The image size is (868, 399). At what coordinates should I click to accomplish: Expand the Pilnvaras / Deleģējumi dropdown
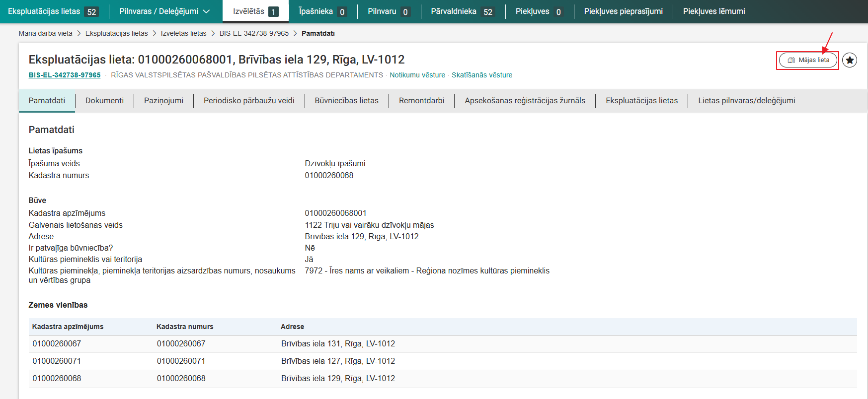(x=164, y=11)
